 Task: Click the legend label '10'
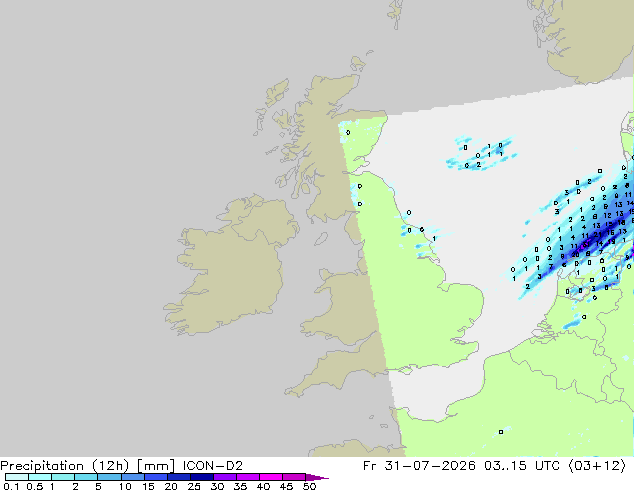coord(125,486)
